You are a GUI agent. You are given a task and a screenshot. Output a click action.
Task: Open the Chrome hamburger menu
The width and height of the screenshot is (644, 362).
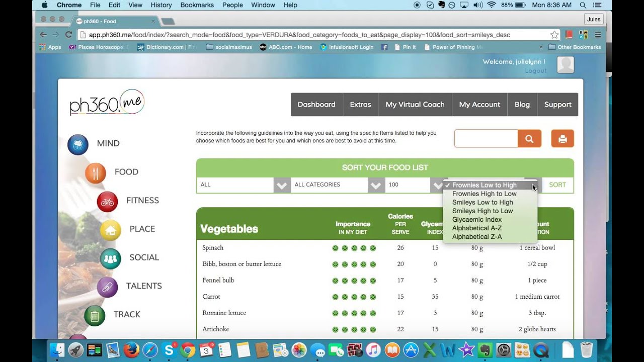598,35
